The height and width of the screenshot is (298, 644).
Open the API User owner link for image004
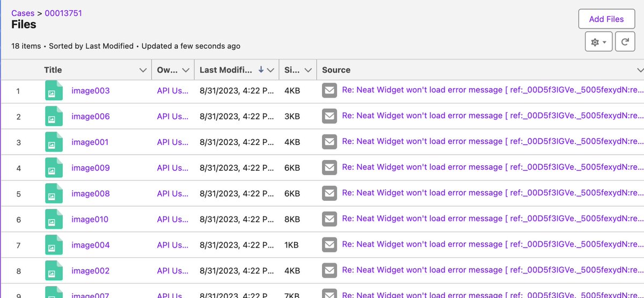(173, 245)
